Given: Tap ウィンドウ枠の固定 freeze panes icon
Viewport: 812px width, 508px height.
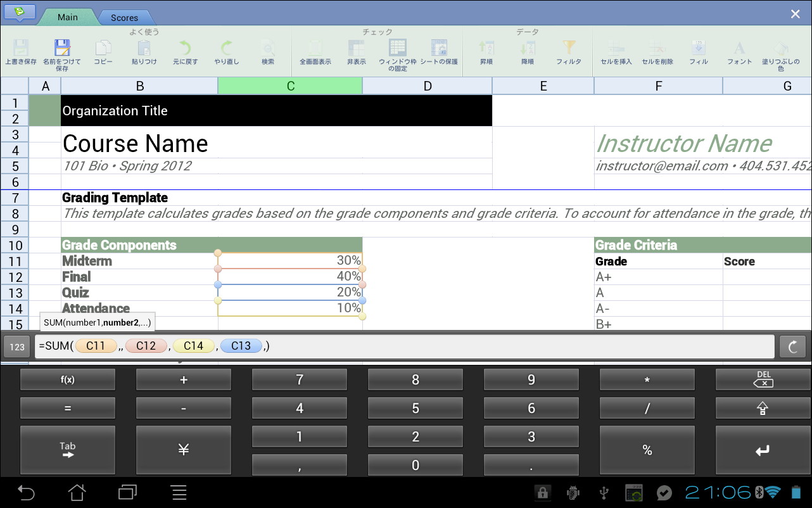Looking at the screenshot, I should [x=398, y=48].
